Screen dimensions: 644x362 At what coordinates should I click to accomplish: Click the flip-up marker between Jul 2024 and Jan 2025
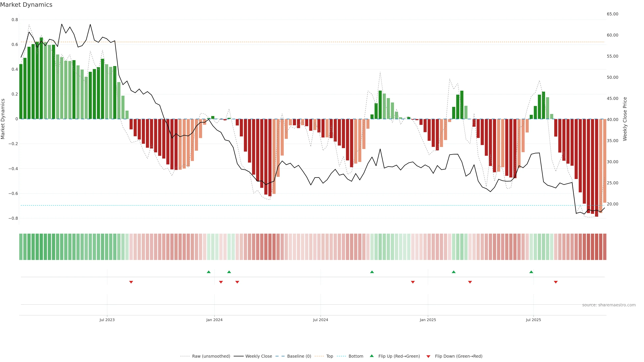pos(372,272)
